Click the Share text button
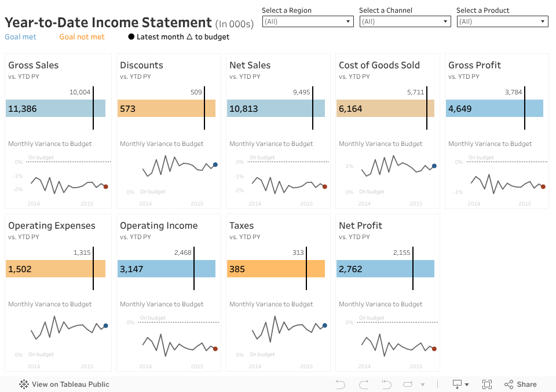 (526, 384)
